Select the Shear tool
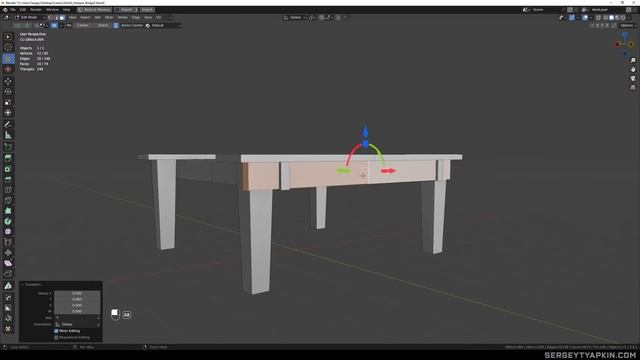 coord(8,263)
